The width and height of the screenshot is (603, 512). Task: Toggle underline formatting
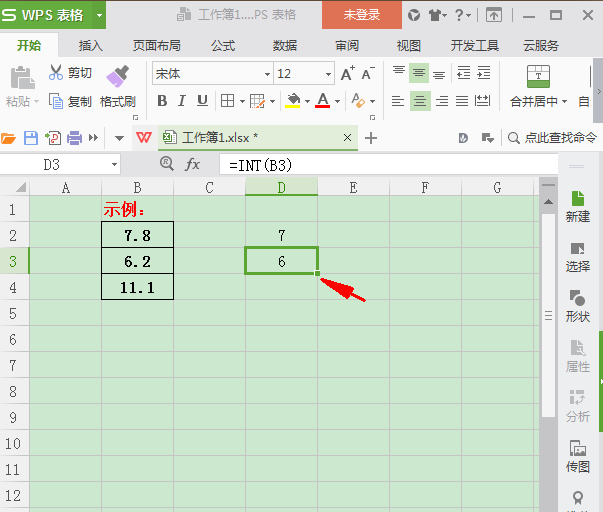(x=202, y=101)
